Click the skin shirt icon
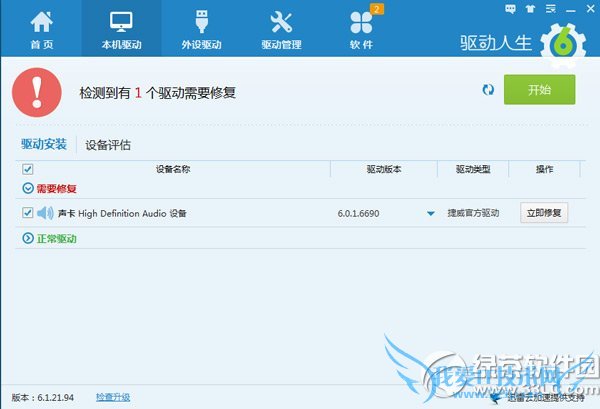 [x=530, y=9]
